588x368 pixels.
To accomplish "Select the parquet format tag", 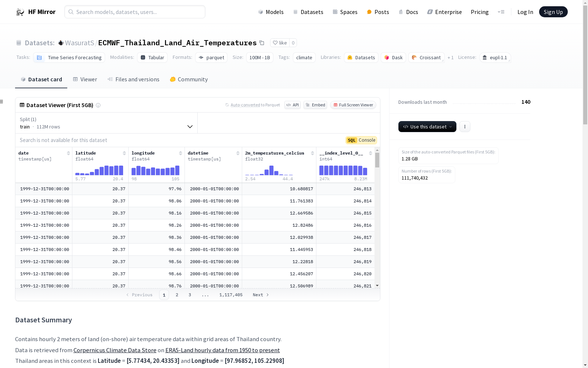I will click(x=211, y=57).
